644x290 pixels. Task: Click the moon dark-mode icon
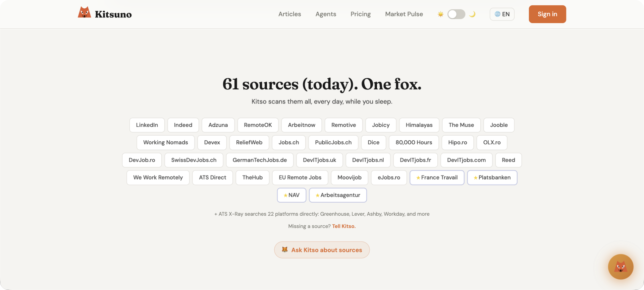(x=472, y=14)
